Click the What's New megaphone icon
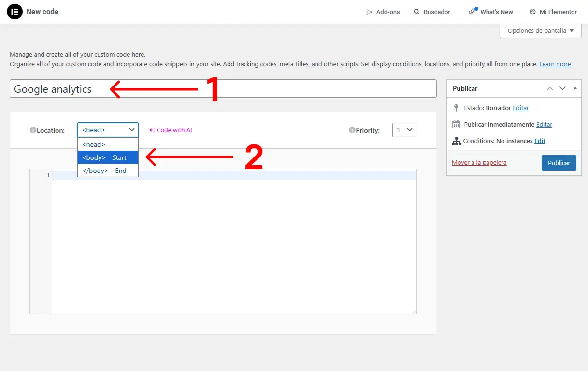The height and width of the screenshot is (371, 588). coord(473,12)
